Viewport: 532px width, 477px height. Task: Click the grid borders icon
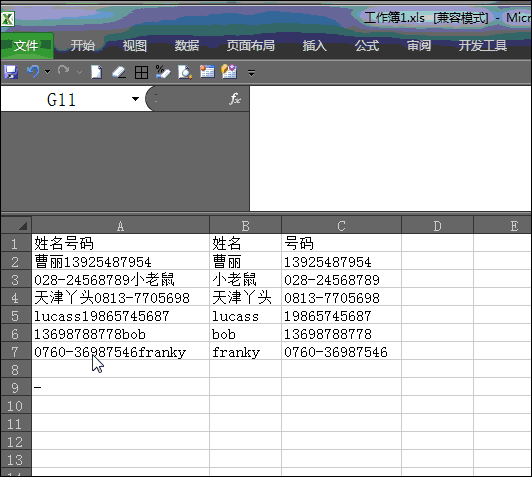click(141, 72)
